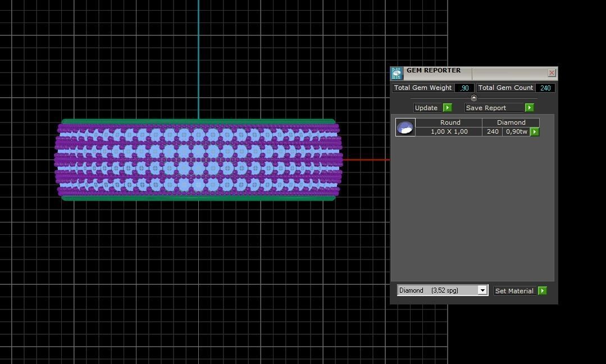
Task: Click the Round shape cell
Action: coord(450,122)
